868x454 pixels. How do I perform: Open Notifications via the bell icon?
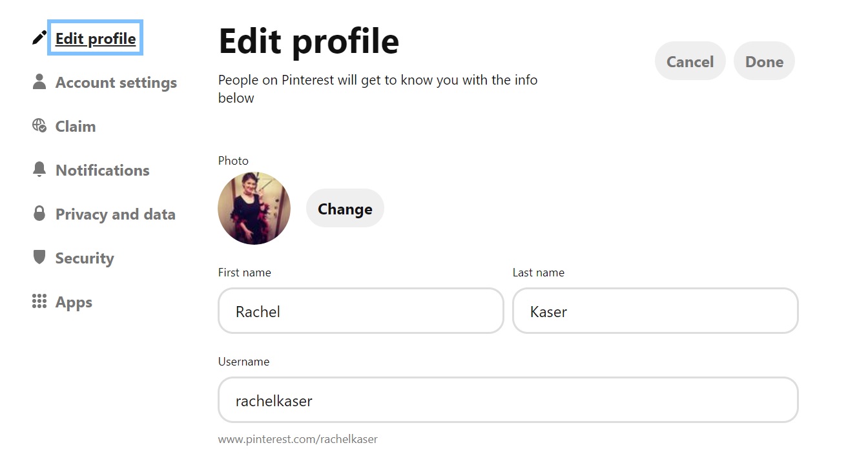[39, 169]
